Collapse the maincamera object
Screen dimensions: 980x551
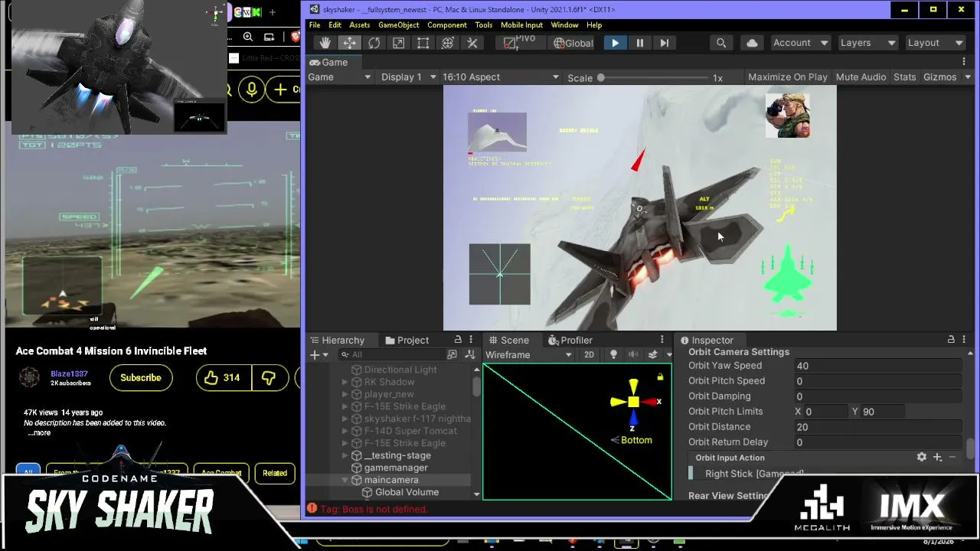(x=345, y=480)
